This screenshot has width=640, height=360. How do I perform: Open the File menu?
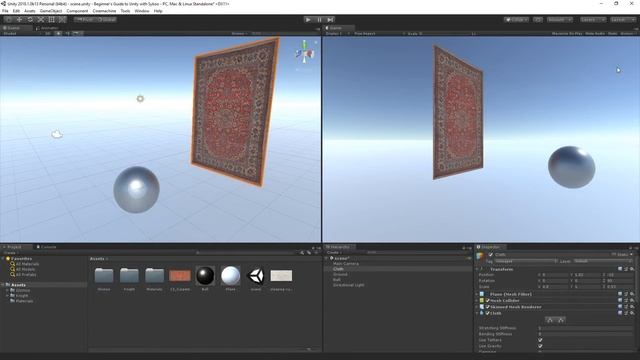[5, 11]
